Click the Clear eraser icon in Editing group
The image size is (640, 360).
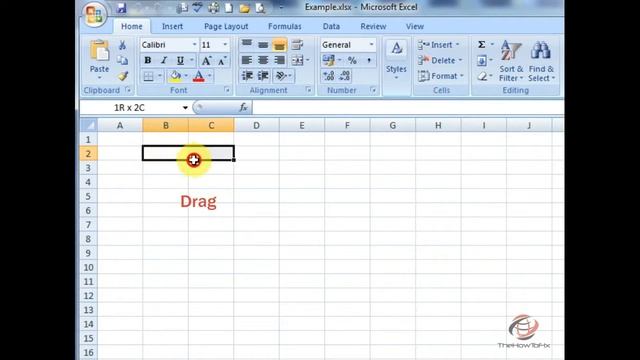482,76
